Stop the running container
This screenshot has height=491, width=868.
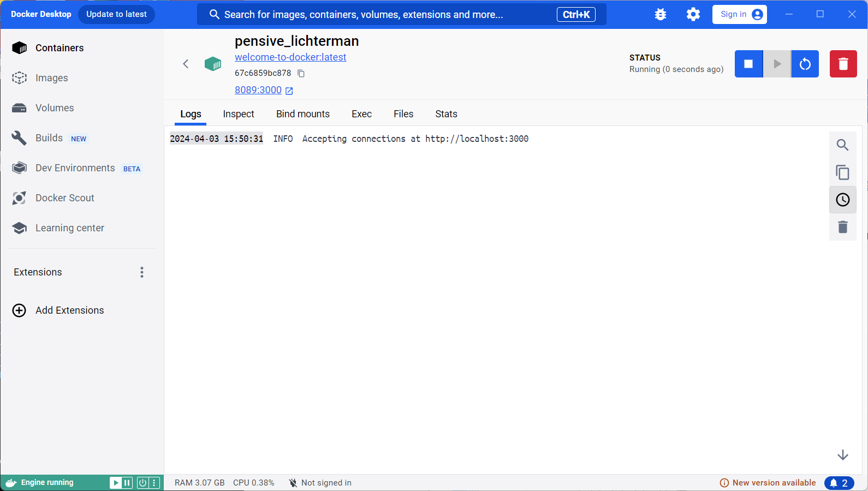pyautogui.click(x=748, y=64)
